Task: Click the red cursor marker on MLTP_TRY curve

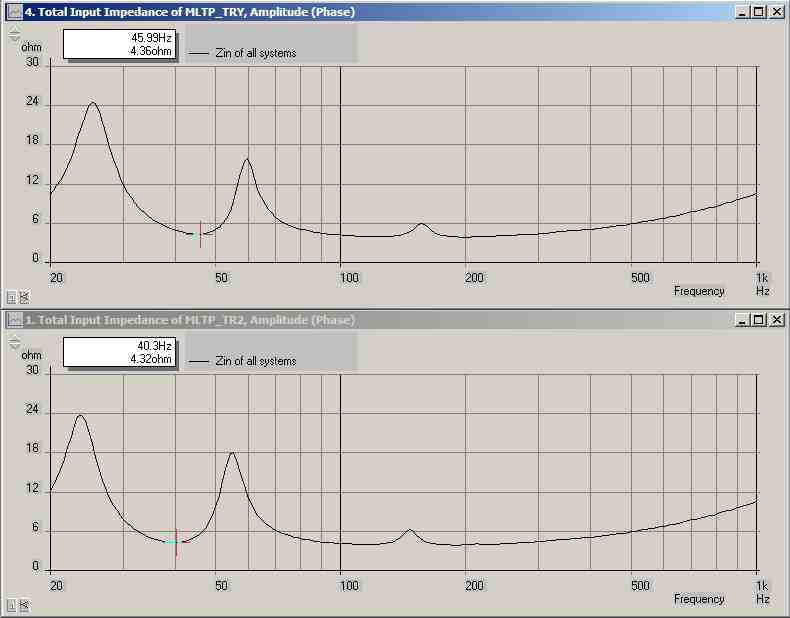Action: click(x=201, y=234)
